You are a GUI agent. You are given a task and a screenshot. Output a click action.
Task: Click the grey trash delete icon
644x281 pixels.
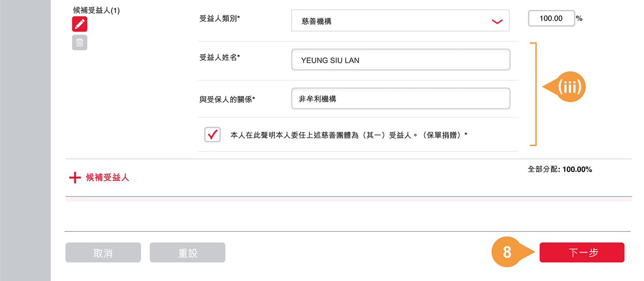point(79,42)
